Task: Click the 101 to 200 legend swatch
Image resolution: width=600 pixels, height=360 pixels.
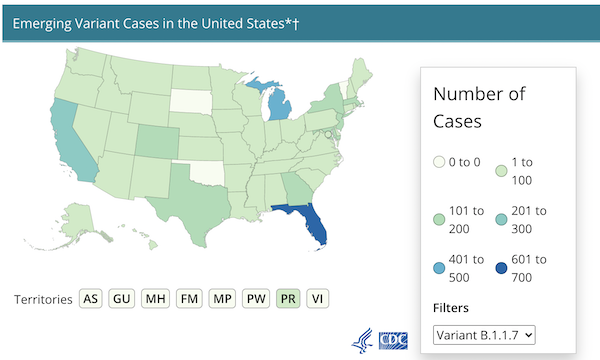Action: pos(439,220)
